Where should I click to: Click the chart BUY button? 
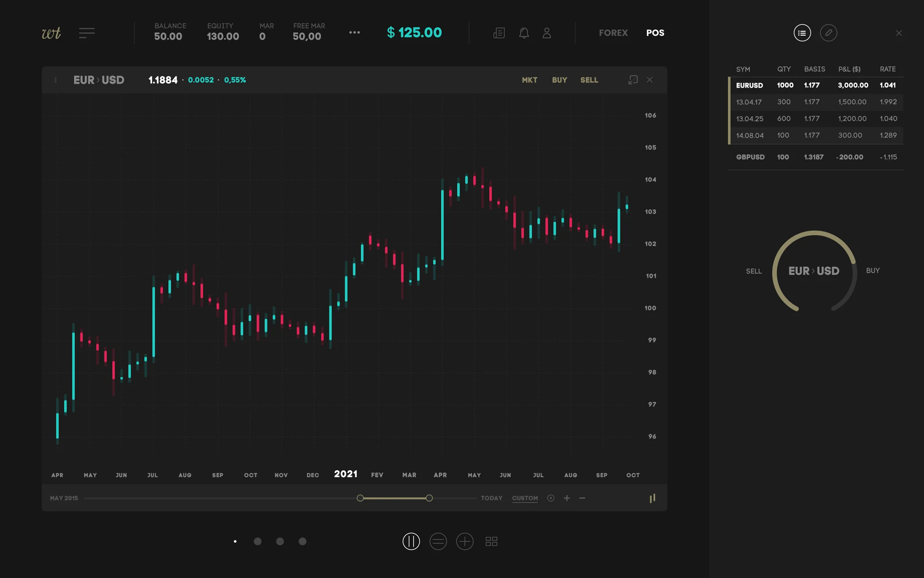coord(559,80)
